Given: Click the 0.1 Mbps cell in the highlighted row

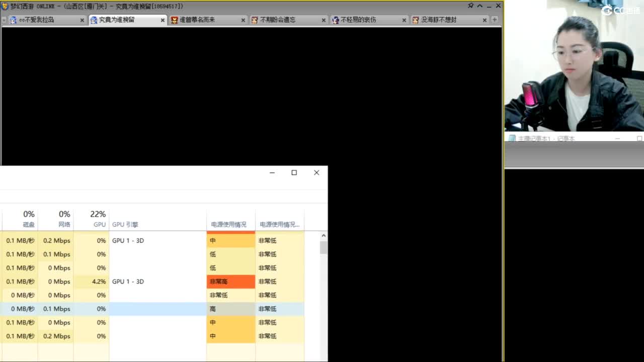Looking at the screenshot, I should [55, 309].
